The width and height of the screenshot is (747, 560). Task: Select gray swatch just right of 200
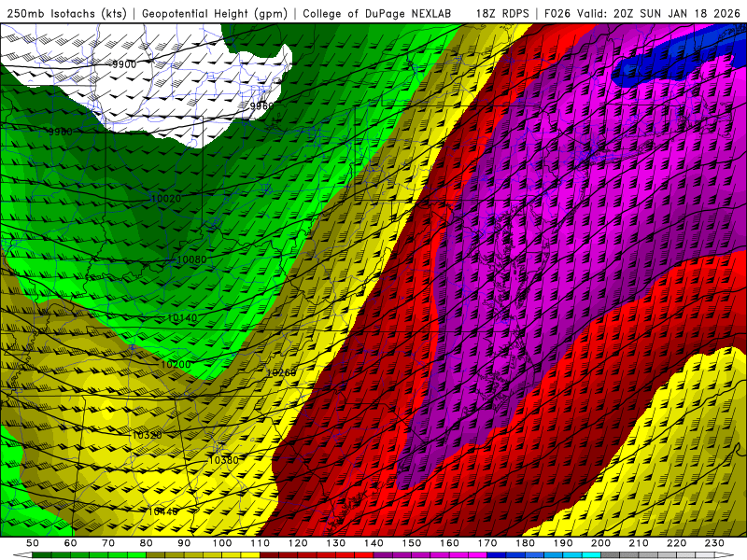click(x=611, y=555)
